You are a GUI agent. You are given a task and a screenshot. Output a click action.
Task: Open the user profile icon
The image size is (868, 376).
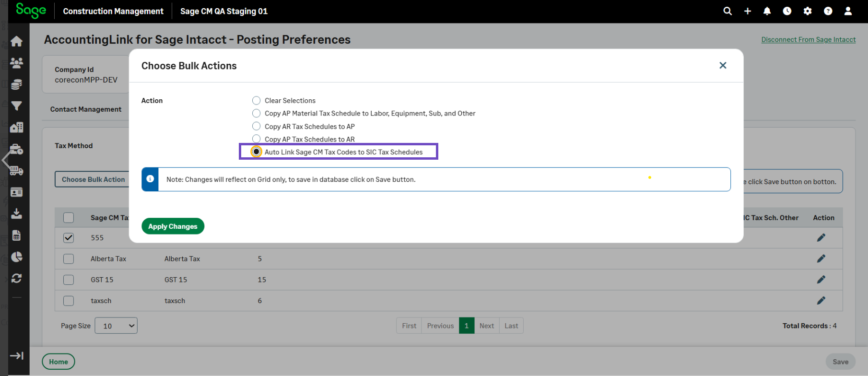point(848,11)
